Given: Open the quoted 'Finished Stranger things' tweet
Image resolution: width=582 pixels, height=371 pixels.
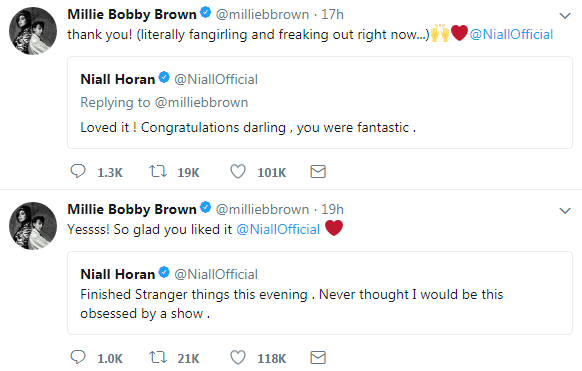Looking at the screenshot, I should [x=320, y=293].
